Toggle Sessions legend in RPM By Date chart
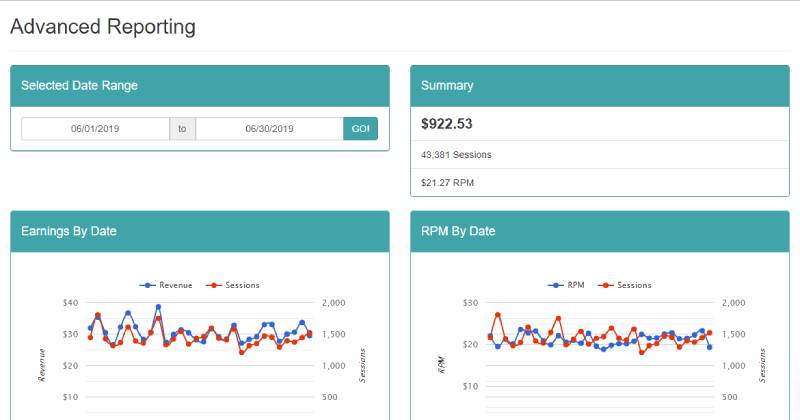 [624, 285]
